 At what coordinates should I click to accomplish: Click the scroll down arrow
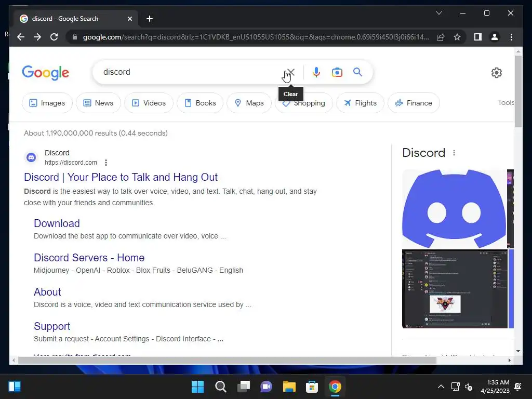point(518,351)
